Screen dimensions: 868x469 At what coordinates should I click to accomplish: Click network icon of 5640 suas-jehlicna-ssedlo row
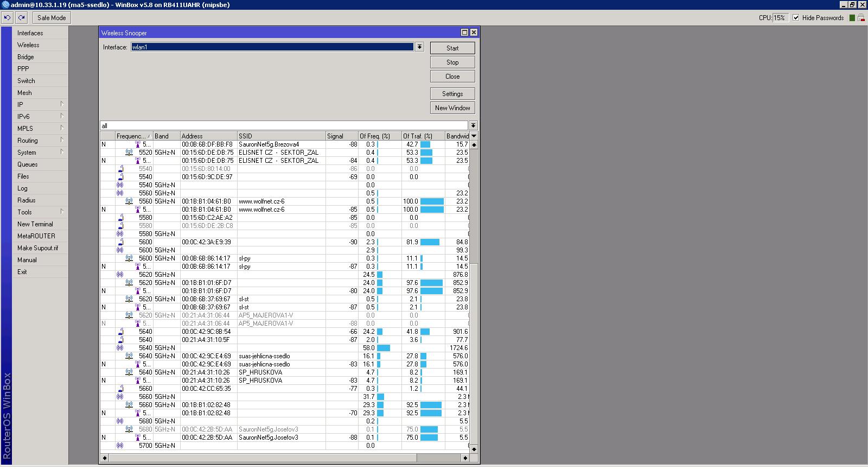129,356
